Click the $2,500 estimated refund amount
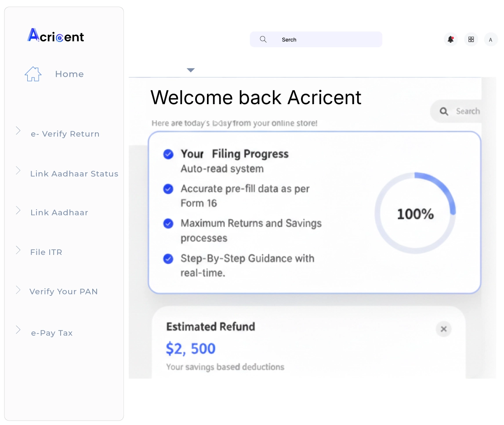This screenshot has width=504, height=425. coord(191,349)
